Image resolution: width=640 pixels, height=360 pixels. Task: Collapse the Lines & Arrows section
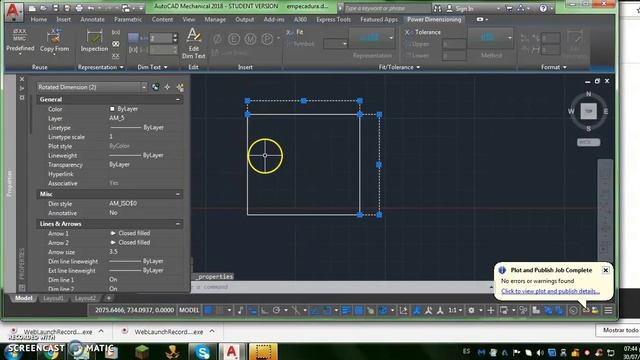(178, 224)
